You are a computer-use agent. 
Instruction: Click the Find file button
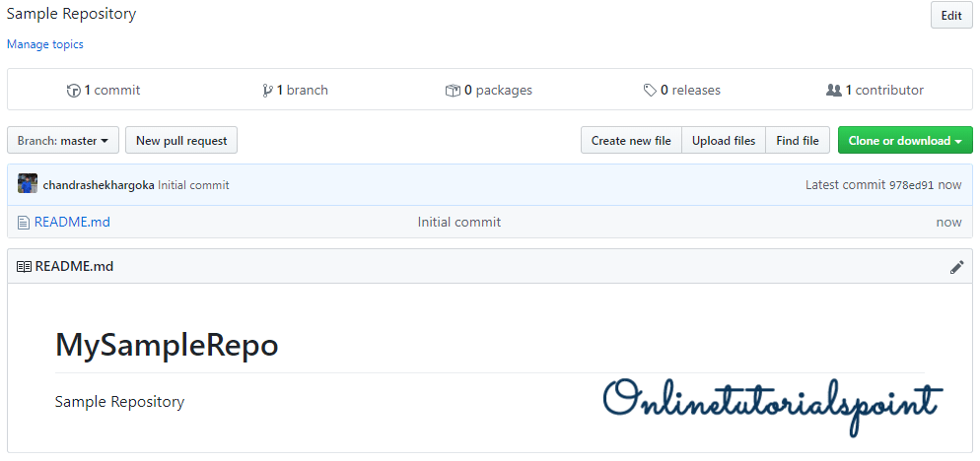797,141
